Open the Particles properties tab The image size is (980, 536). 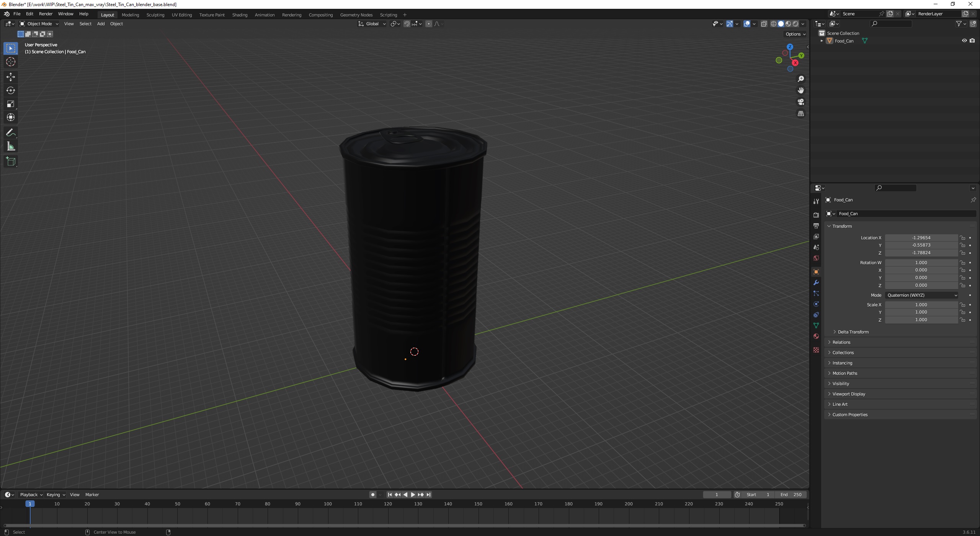[x=816, y=293]
